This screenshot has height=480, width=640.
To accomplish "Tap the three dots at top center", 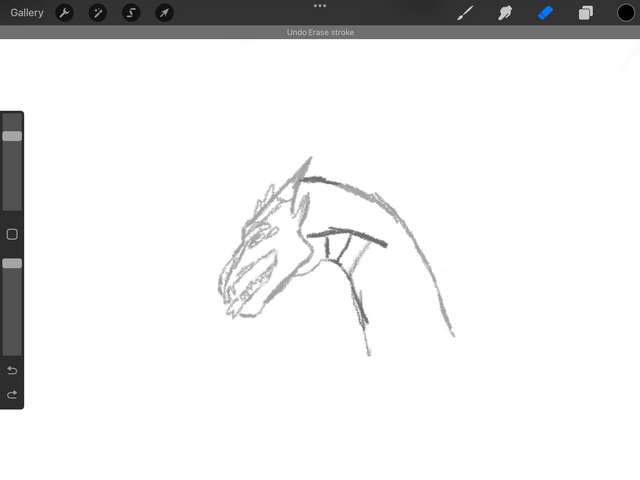I will 320,6.
